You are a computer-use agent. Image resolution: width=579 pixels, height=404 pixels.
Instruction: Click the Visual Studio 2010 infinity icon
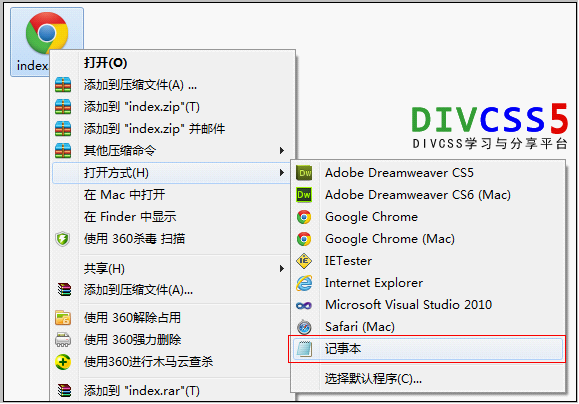(304, 305)
